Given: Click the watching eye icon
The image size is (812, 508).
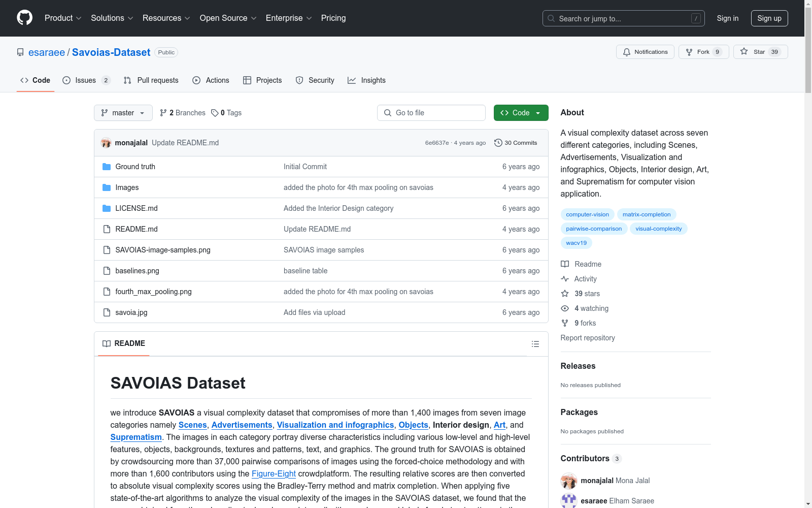Looking at the screenshot, I should (565, 308).
